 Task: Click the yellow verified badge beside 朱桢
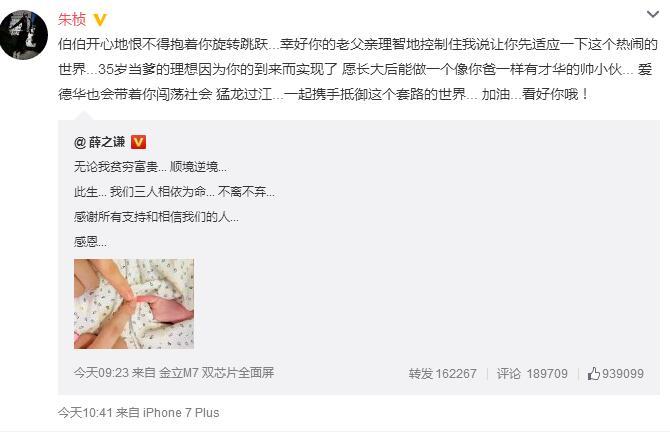click(100, 20)
